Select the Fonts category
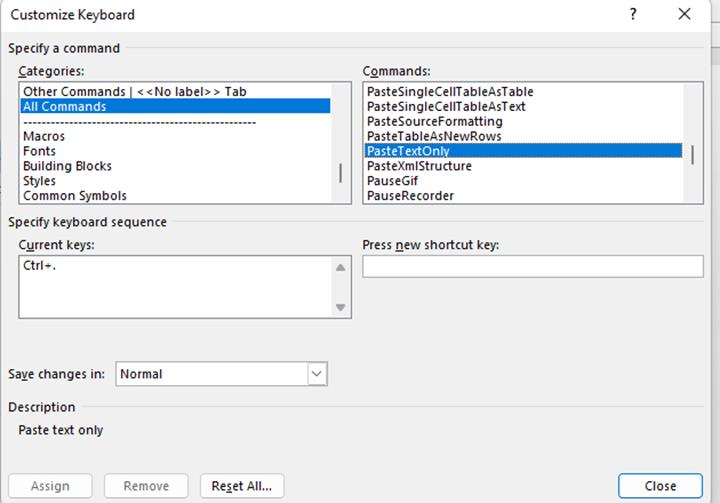 tap(40, 151)
